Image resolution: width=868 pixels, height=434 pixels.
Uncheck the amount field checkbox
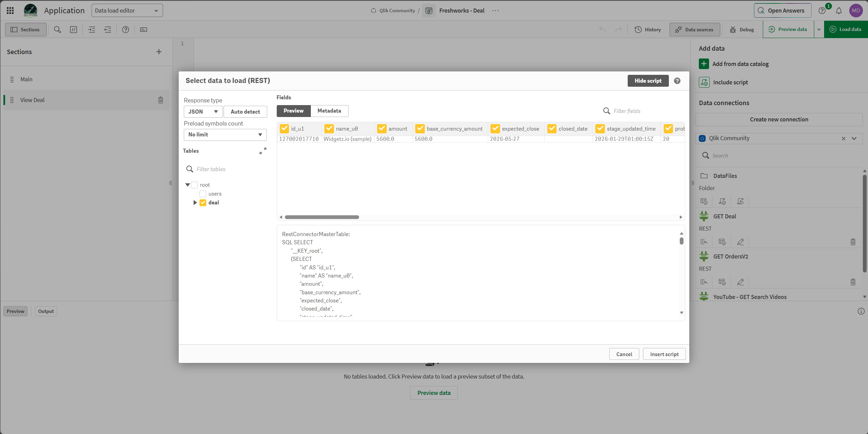coord(382,129)
